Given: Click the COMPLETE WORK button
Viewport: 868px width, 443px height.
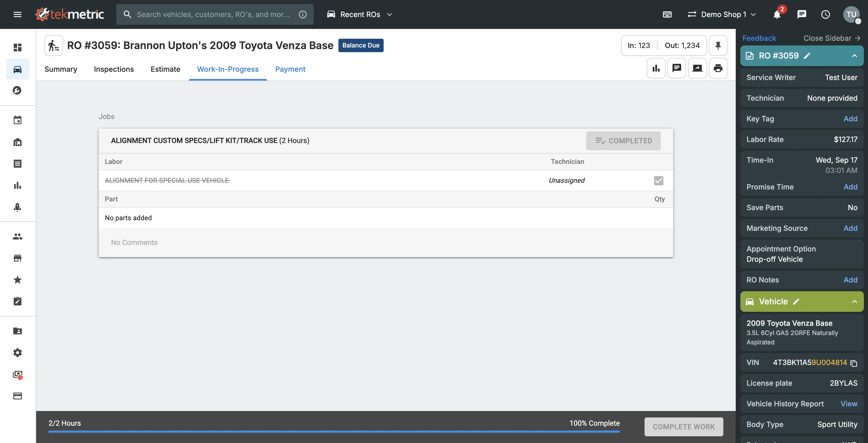Looking at the screenshot, I should click(683, 426).
